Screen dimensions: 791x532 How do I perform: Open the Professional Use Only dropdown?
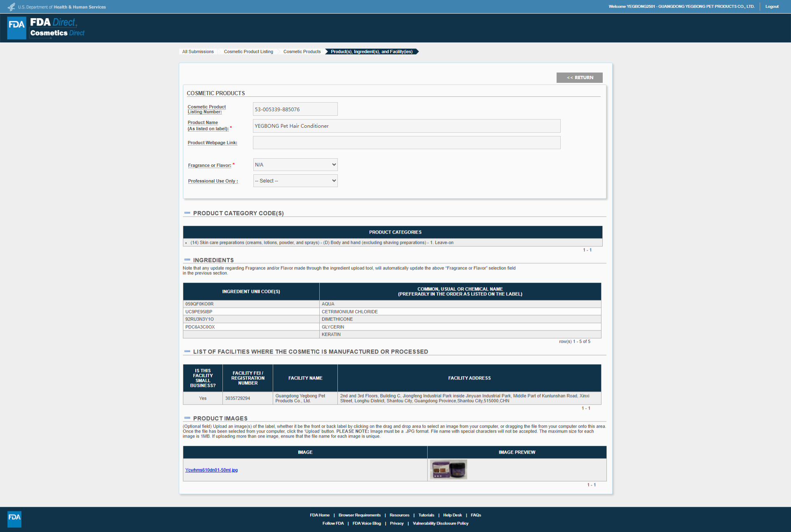pos(295,181)
